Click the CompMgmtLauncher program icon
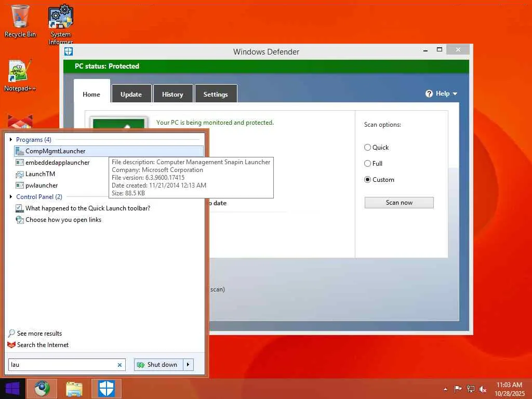 point(20,151)
